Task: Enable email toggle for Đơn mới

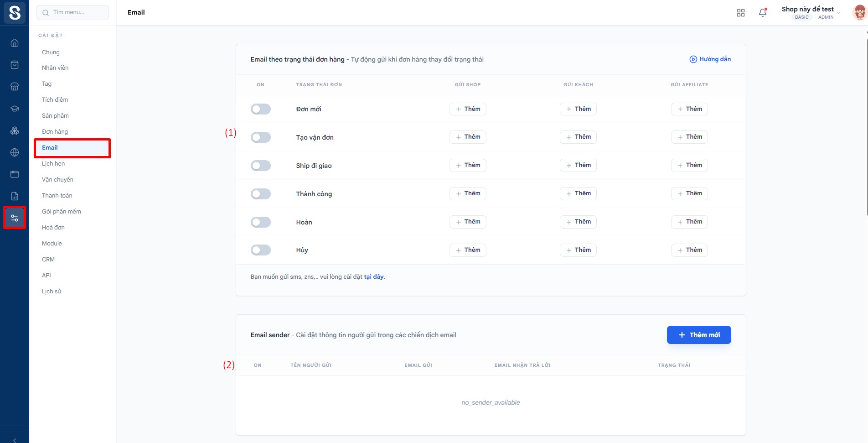Action: click(261, 109)
